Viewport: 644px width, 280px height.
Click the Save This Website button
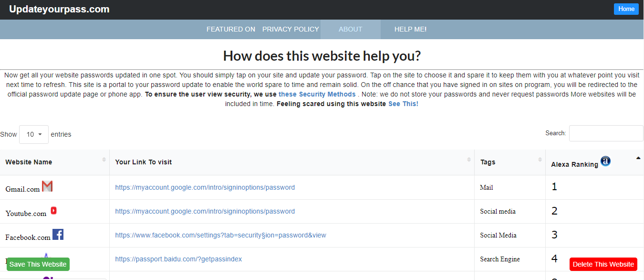pos(38,264)
